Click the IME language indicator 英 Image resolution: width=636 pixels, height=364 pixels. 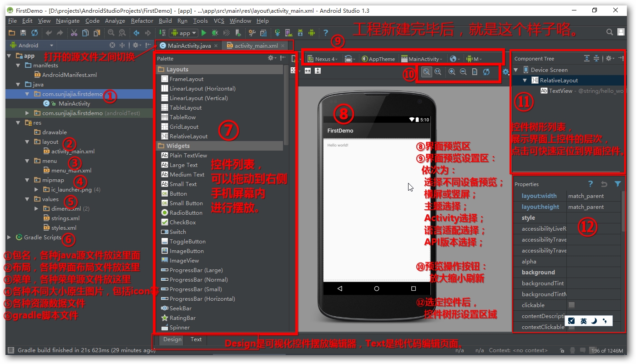coord(584,321)
